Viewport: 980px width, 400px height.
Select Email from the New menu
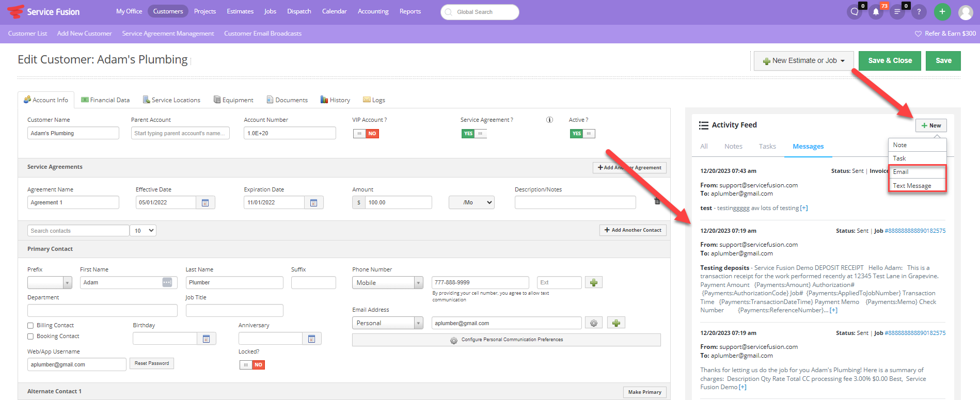[917, 172]
